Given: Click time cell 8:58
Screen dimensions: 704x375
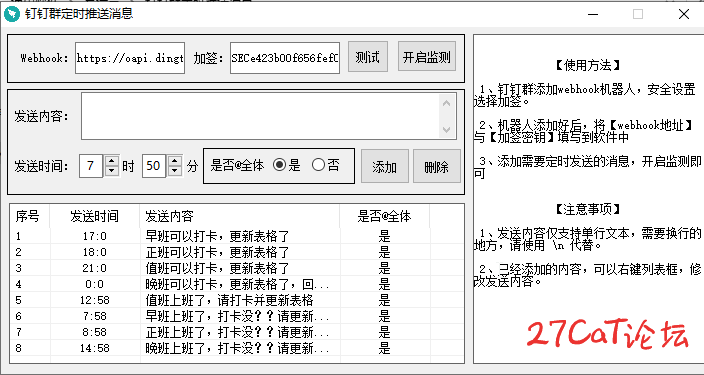Looking at the screenshot, I should (x=95, y=332).
